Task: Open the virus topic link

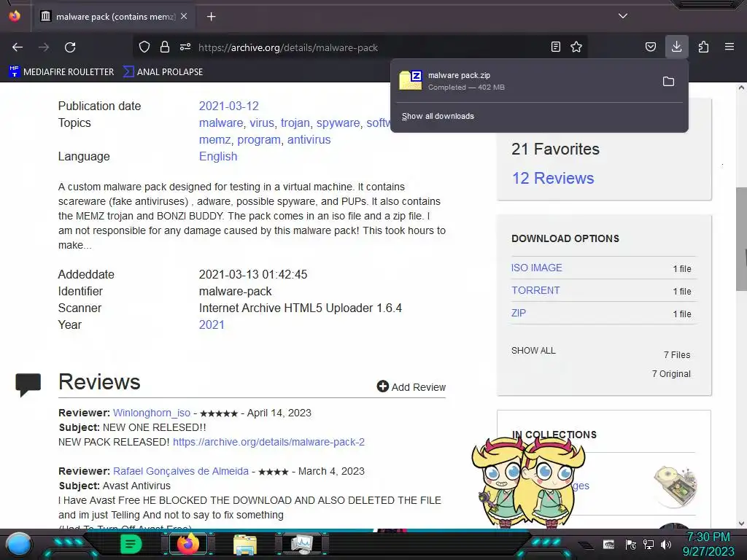Action: click(262, 122)
